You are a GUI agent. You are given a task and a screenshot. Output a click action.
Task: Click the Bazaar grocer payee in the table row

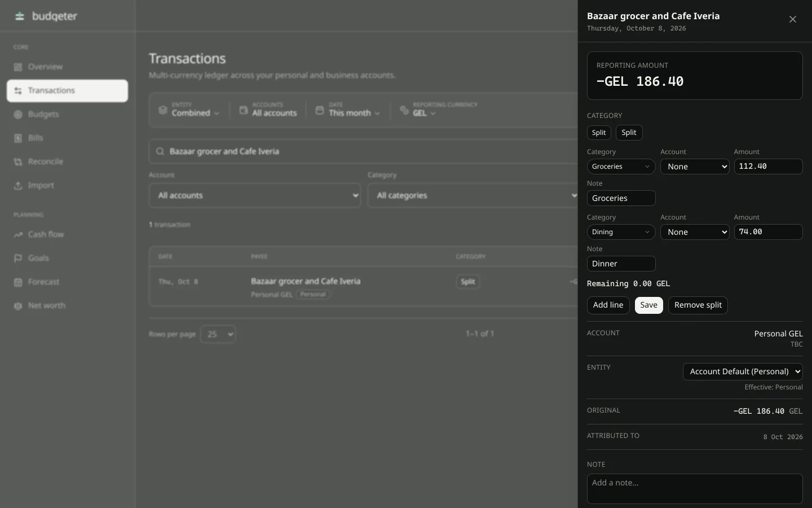tap(306, 281)
